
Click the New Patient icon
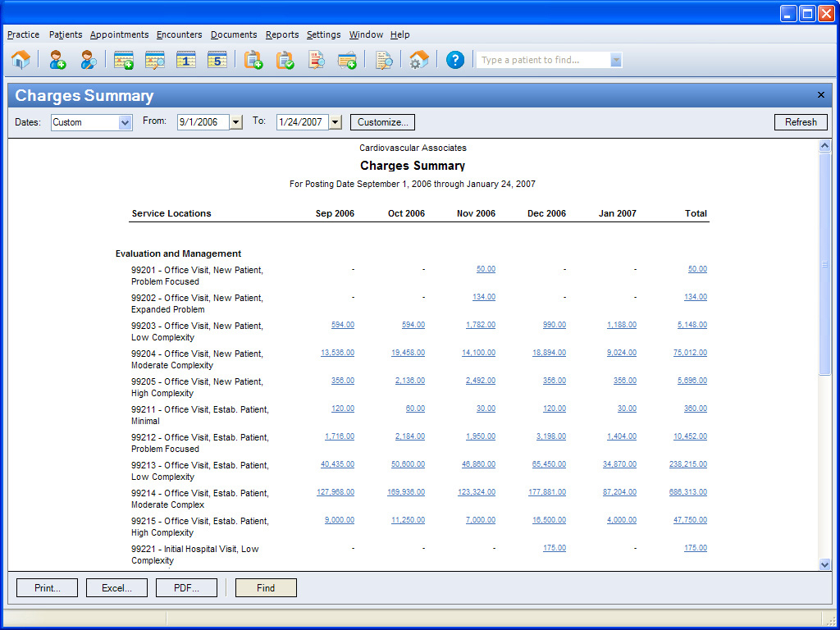tap(57, 59)
